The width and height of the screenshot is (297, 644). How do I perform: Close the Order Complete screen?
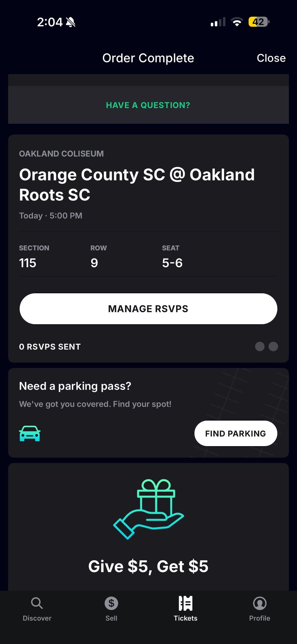click(x=271, y=58)
